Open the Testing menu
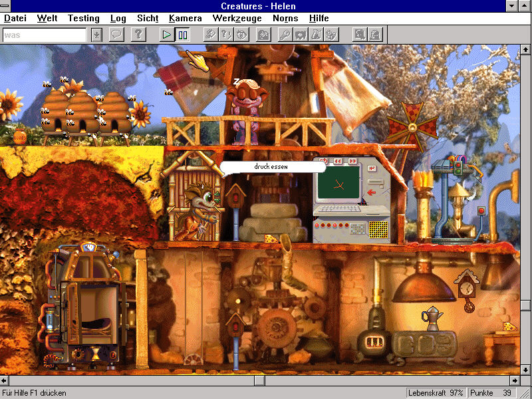This screenshot has width=532, height=399. [84, 18]
